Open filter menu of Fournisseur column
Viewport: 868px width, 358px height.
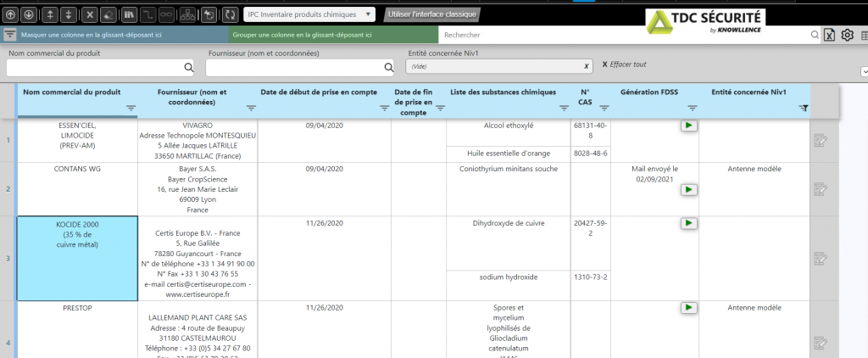tap(251, 108)
